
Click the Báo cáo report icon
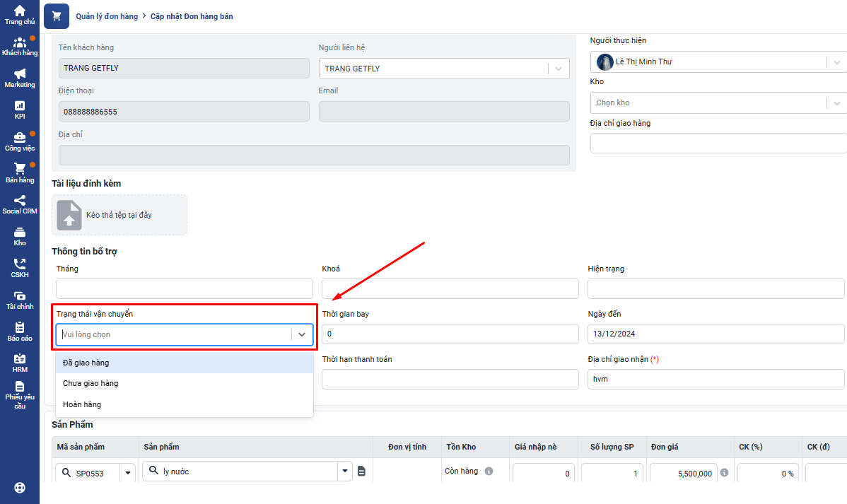[x=20, y=328]
